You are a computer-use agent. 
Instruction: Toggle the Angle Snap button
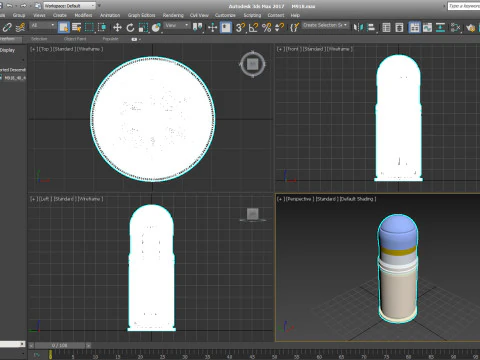point(253,27)
